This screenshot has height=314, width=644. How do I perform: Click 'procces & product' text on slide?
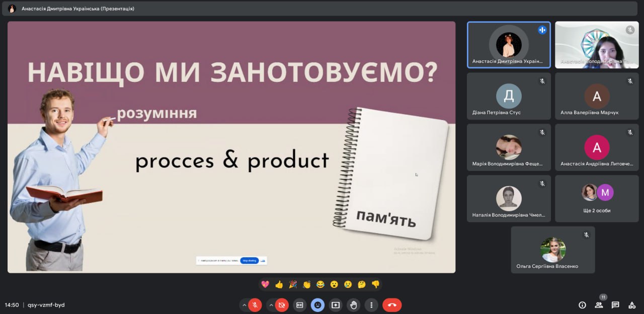(232, 161)
